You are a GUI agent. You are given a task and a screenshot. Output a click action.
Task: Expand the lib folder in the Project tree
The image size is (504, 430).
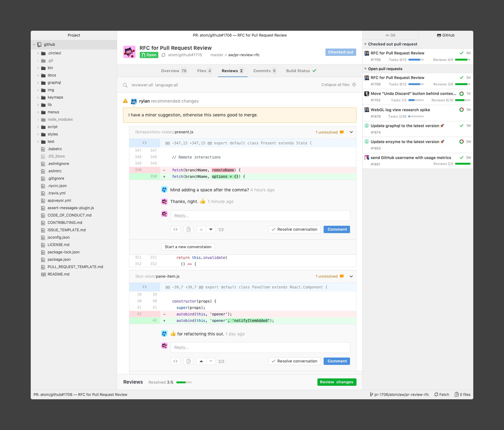click(38, 105)
